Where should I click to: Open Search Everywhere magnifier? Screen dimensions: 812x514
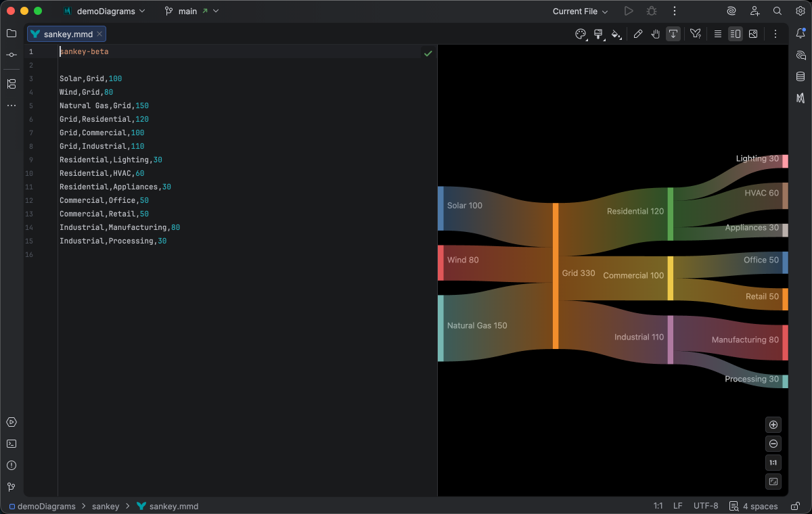point(777,11)
